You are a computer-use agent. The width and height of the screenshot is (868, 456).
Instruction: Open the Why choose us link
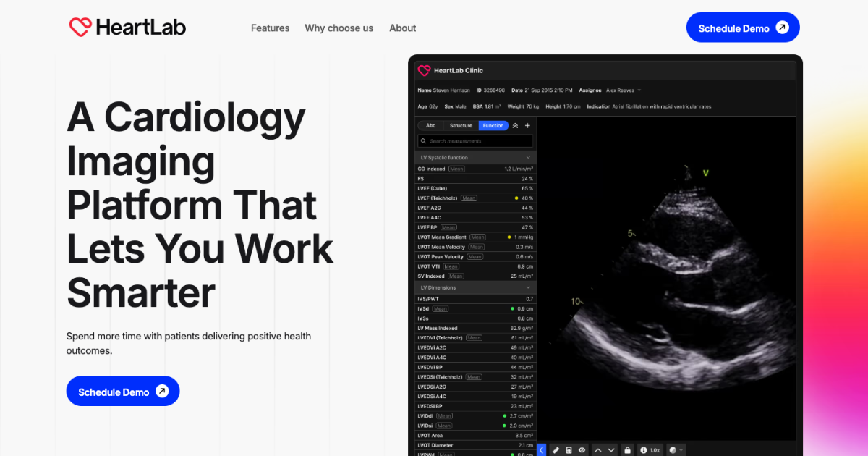click(x=339, y=28)
